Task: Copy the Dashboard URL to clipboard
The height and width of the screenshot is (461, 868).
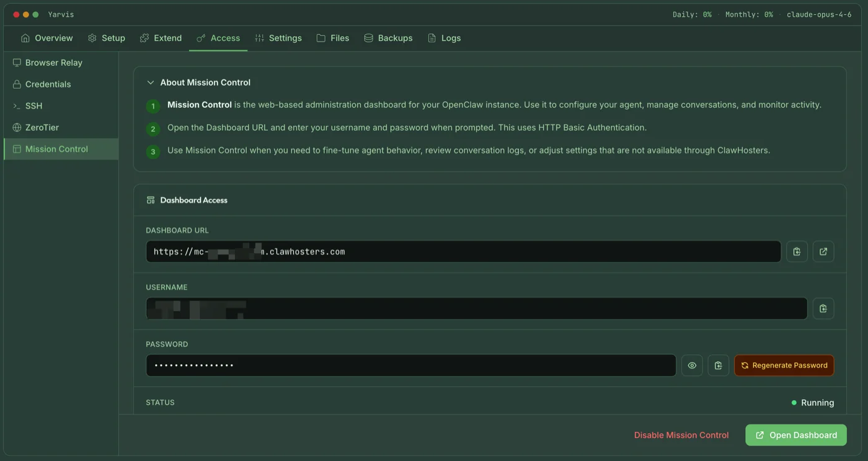Action: coord(797,251)
